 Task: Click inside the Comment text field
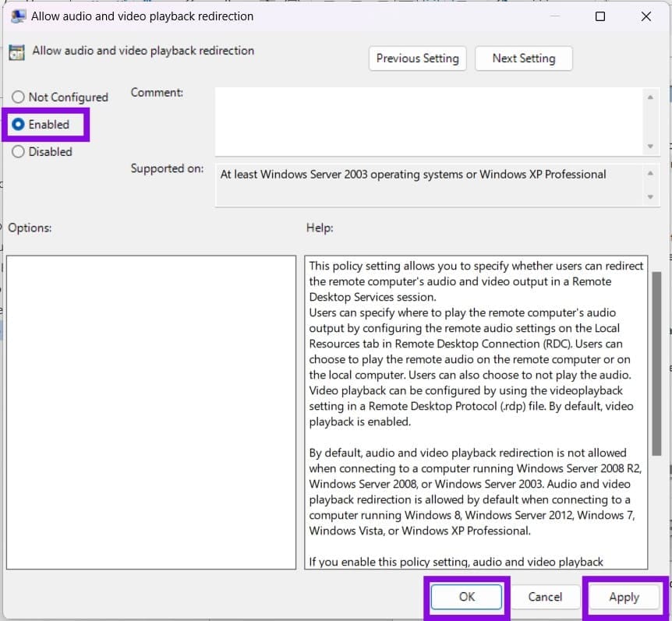tap(429, 122)
